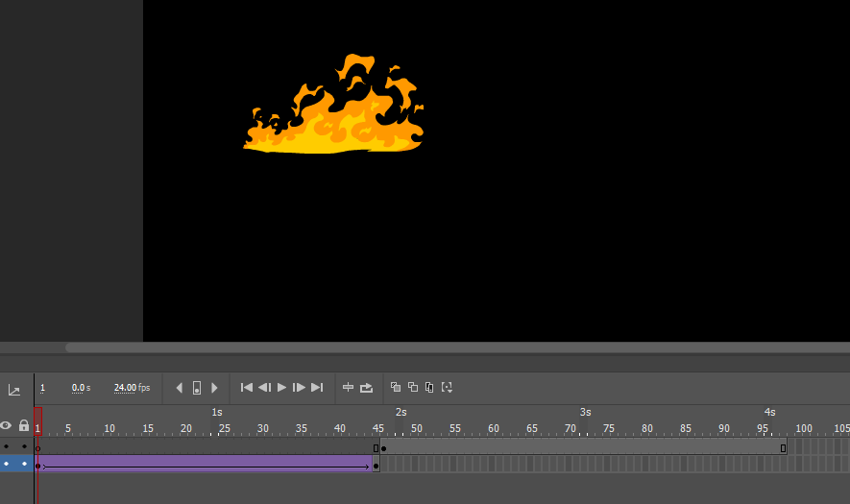Go to the previous keyframe
Viewport: 850px width, 504px height.
click(180, 388)
